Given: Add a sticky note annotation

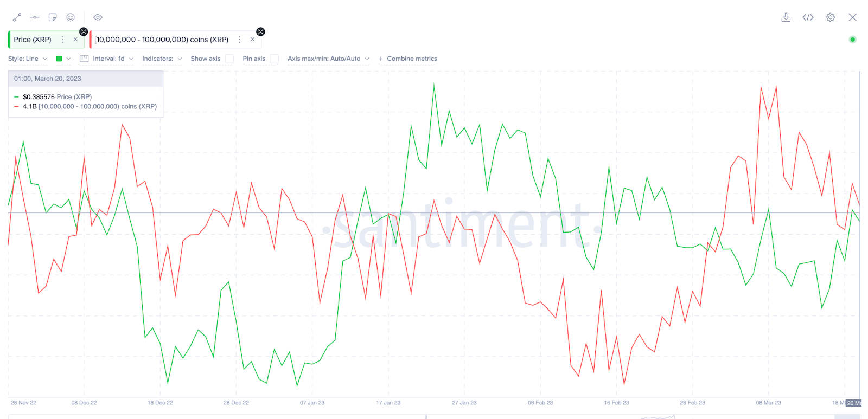Looking at the screenshot, I should pyautogui.click(x=53, y=17).
